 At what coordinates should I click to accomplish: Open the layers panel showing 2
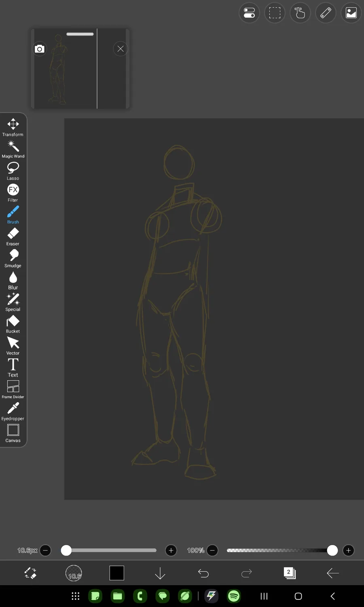pos(290,573)
